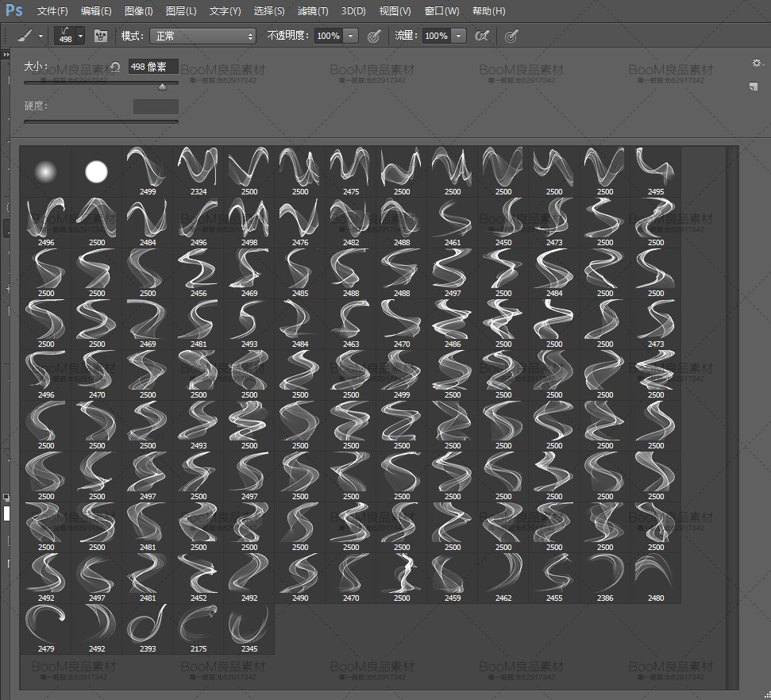Click the Photoshop Ps logo icon
This screenshot has height=700, width=771.
pos(14,11)
